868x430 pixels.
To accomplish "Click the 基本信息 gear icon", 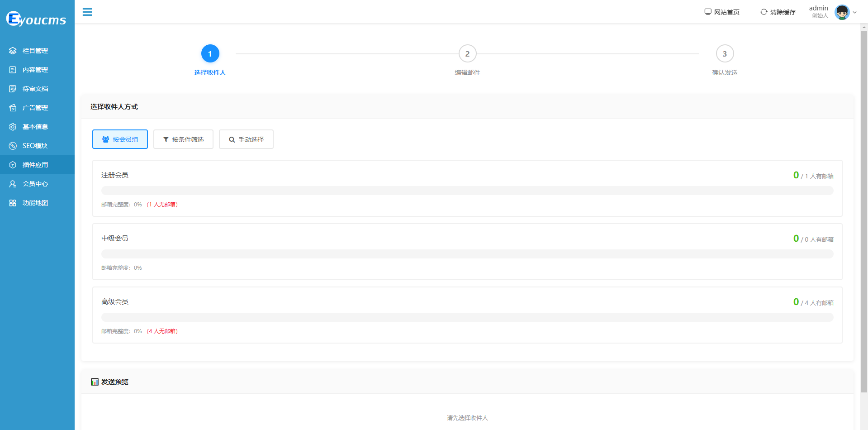I will (x=13, y=127).
